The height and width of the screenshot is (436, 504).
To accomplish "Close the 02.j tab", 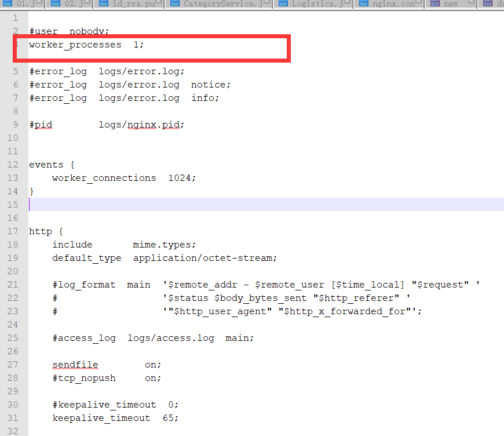I will point(87,2).
